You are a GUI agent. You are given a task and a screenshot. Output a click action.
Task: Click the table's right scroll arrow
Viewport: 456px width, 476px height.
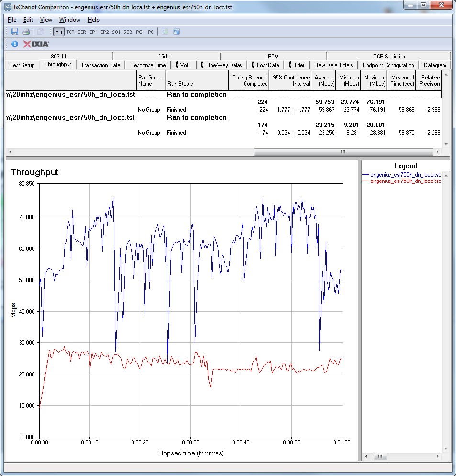point(437,152)
